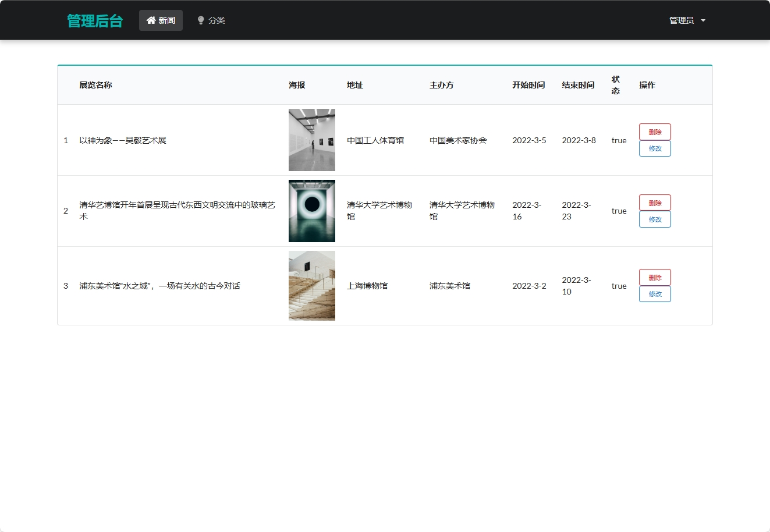Click 修改 on the 浦东美术馆 exhibition row

[x=655, y=294]
